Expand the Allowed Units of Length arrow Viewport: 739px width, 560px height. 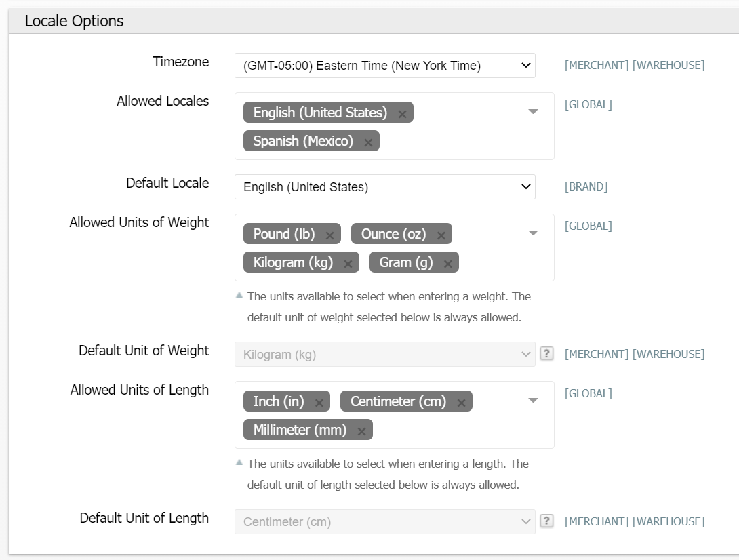pyautogui.click(x=533, y=401)
